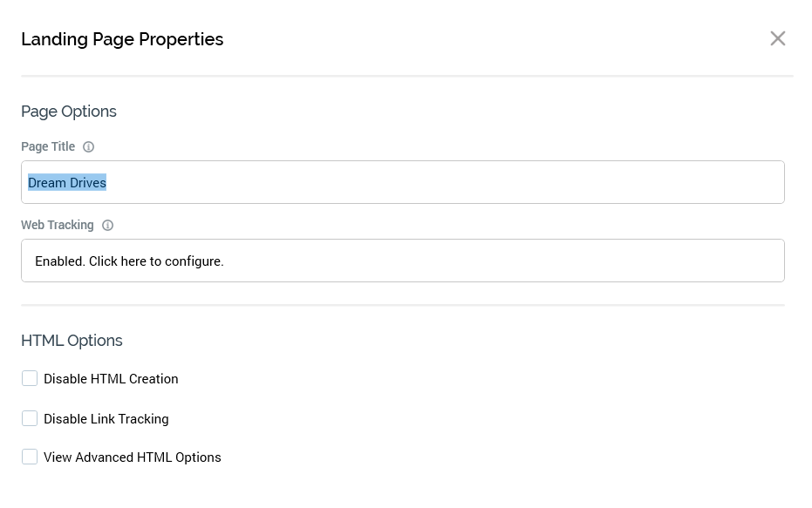
Task: Click the 'Disable HTML Creation' label text
Action: (x=111, y=378)
